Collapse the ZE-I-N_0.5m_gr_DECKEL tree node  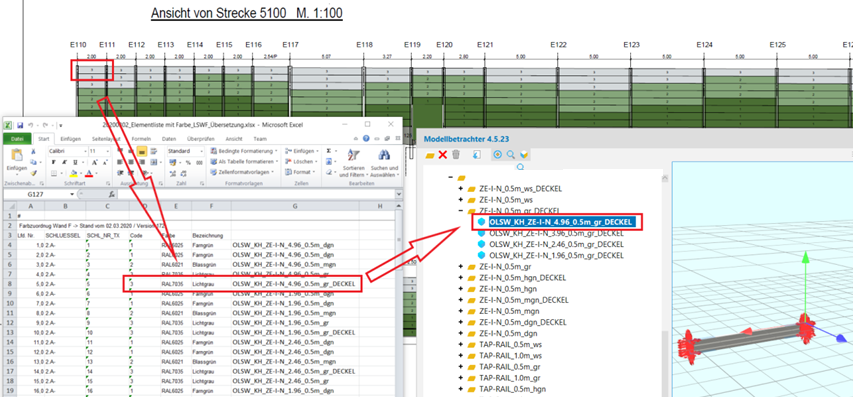(x=461, y=210)
